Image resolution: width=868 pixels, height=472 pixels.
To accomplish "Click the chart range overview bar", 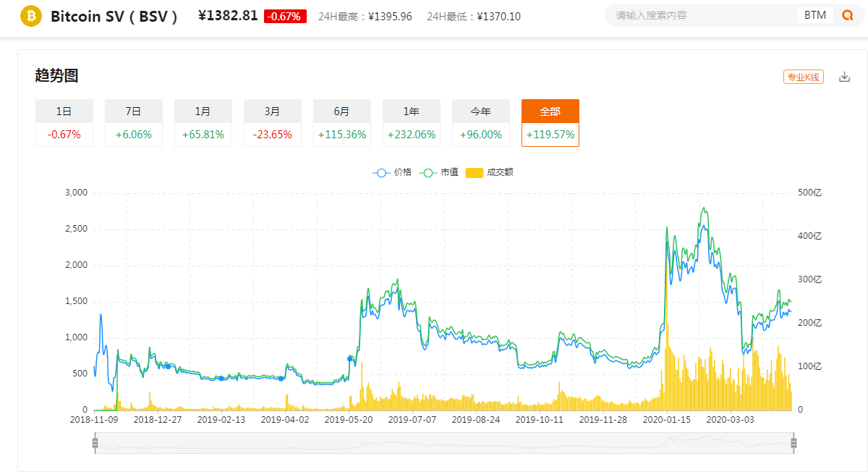I will click(444, 442).
